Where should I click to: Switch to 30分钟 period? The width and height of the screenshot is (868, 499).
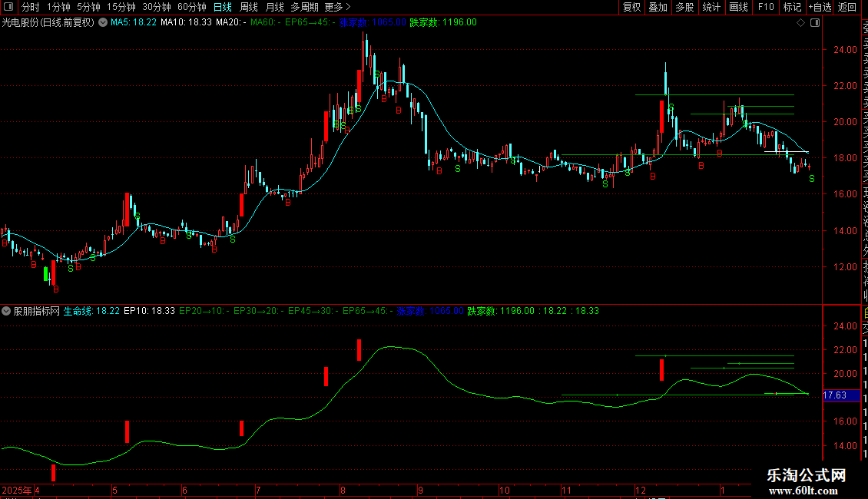click(x=157, y=7)
